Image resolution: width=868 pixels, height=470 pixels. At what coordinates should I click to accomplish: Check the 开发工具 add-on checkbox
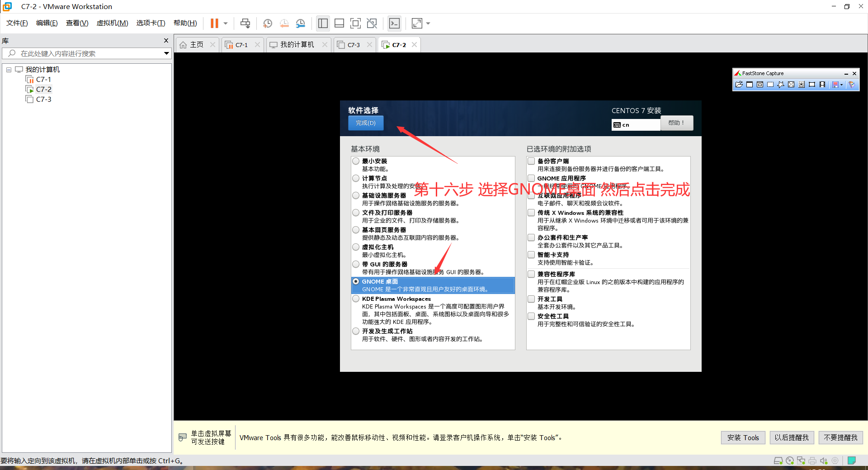tap(531, 299)
